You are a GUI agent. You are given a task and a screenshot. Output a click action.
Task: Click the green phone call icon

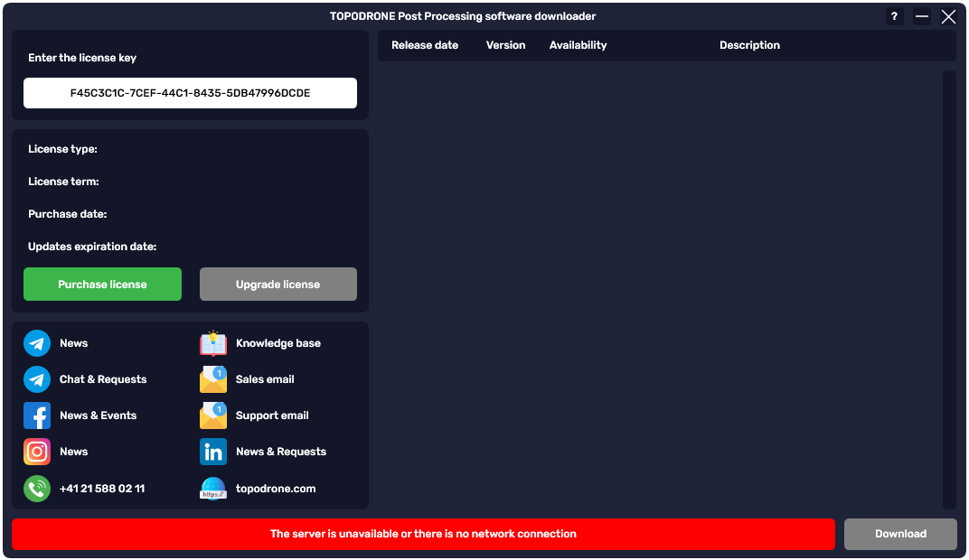point(37,489)
